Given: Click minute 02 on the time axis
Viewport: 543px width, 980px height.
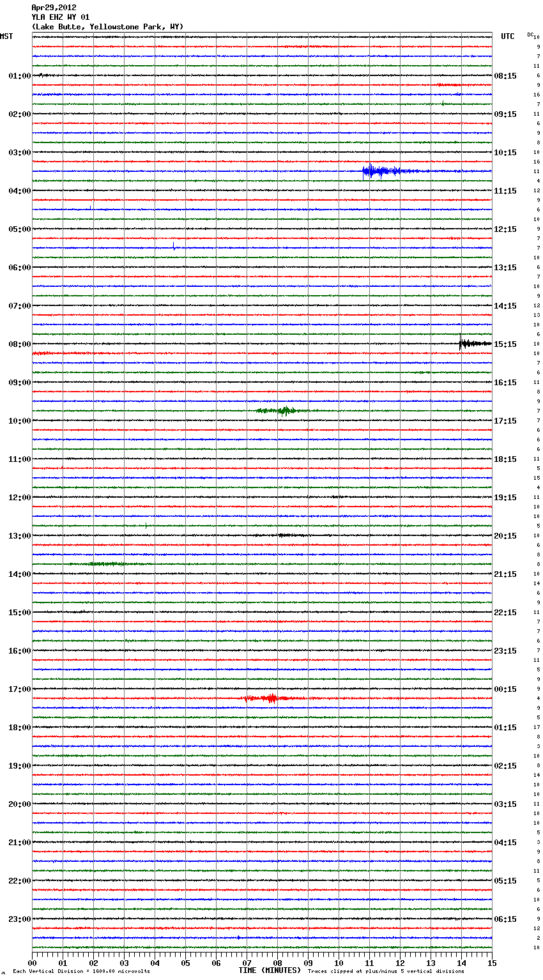Looking at the screenshot, I should (93, 963).
